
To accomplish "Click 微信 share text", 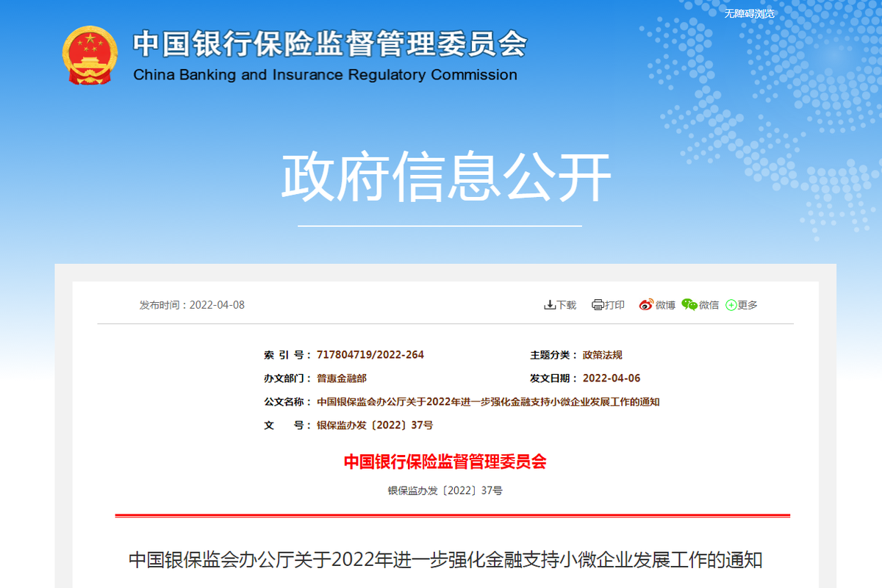I will 709,305.
